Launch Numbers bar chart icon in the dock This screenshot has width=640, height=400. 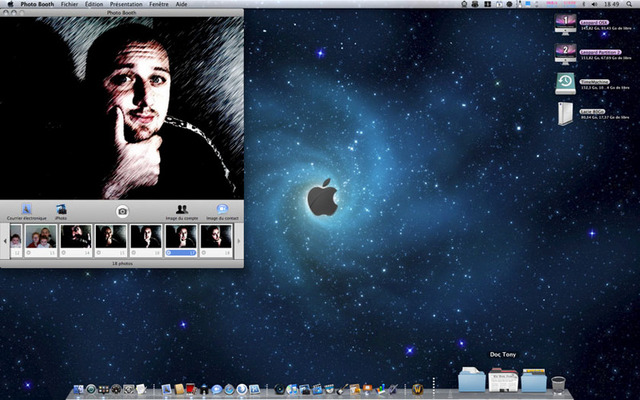click(380, 389)
